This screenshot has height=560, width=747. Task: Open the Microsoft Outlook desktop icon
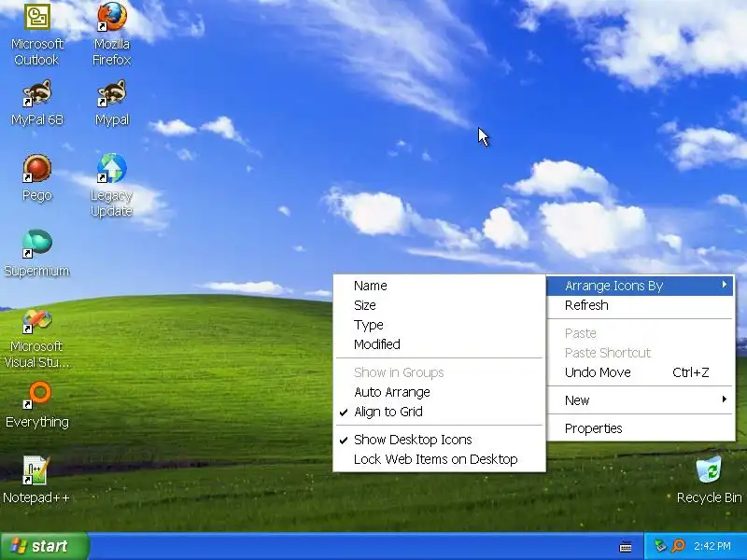point(37,18)
